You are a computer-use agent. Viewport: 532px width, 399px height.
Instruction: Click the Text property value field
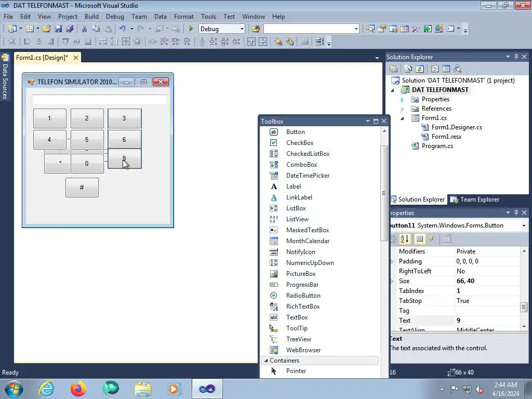click(487, 320)
